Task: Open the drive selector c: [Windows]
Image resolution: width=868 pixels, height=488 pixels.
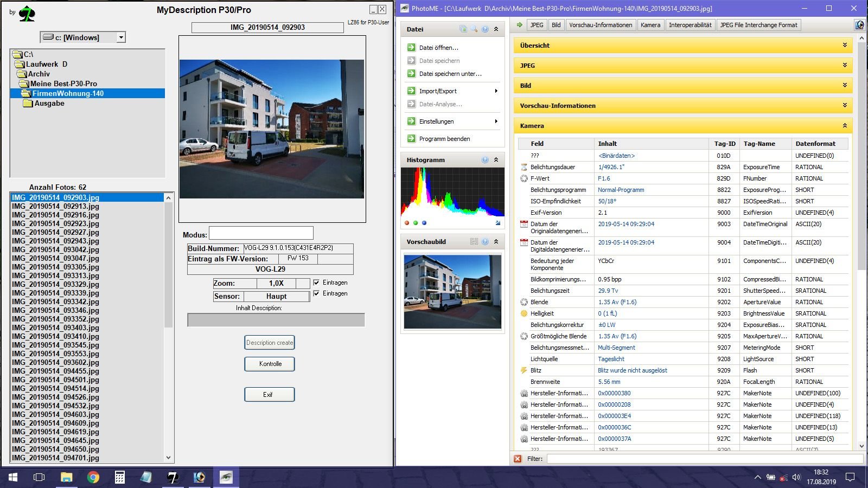Action: [x=83, y=37]
